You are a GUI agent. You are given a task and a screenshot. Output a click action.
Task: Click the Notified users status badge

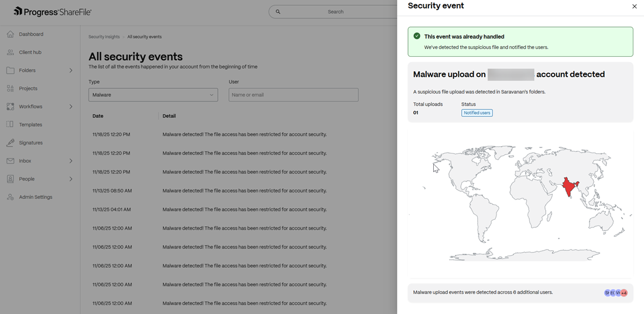(x=477, y=113)
